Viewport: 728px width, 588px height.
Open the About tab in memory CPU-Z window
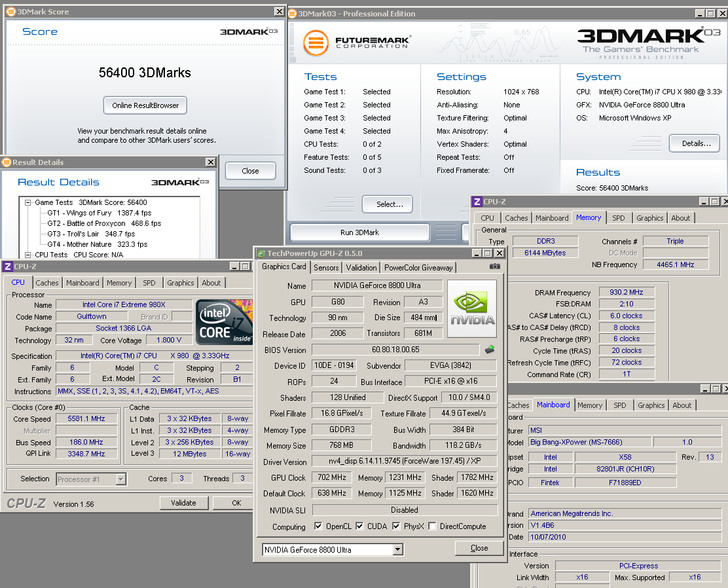pos(681,218)
